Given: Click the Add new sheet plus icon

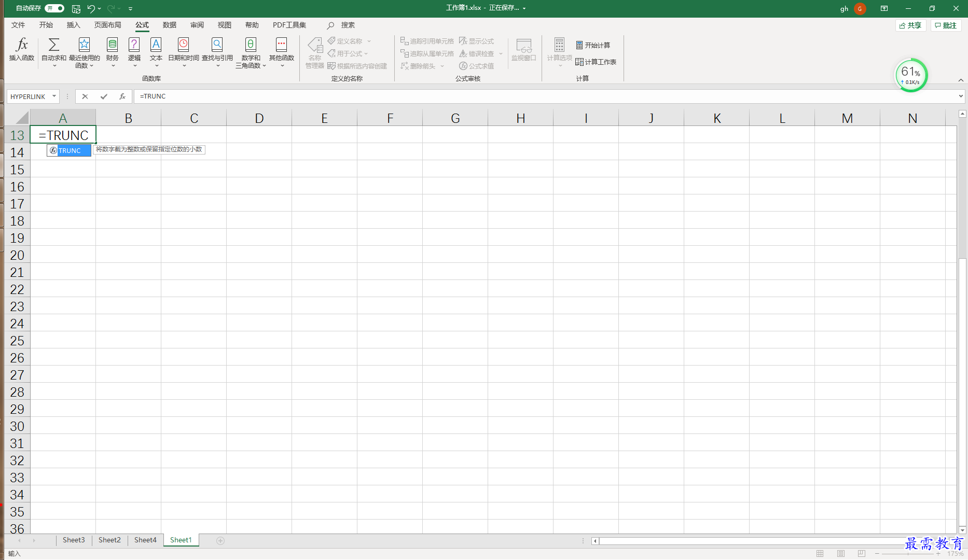Looking at the screenshot, I should (x=220, y=540).
